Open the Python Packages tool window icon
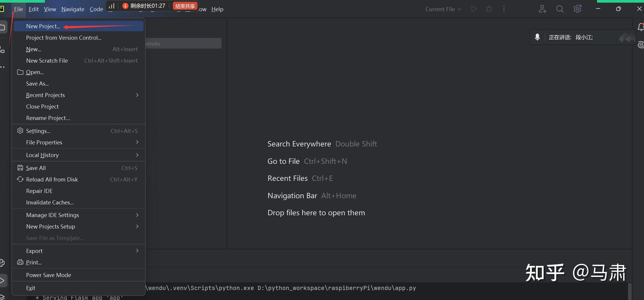This screenshot has height=300, width=644. (2, 262)
